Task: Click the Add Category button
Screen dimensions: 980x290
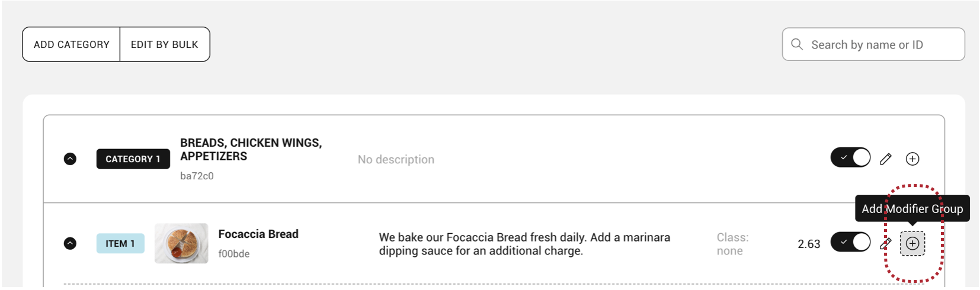Action: pyautogui.click(x=71, y=44)
